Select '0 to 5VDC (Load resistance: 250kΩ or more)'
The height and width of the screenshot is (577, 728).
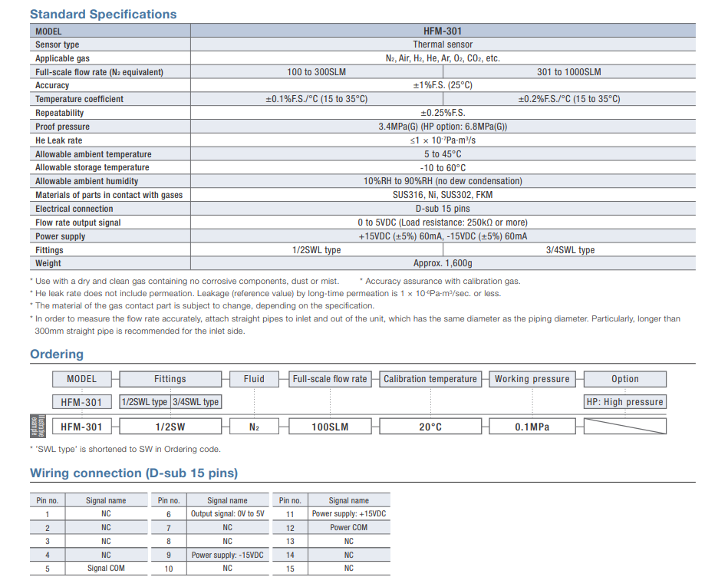443,223
